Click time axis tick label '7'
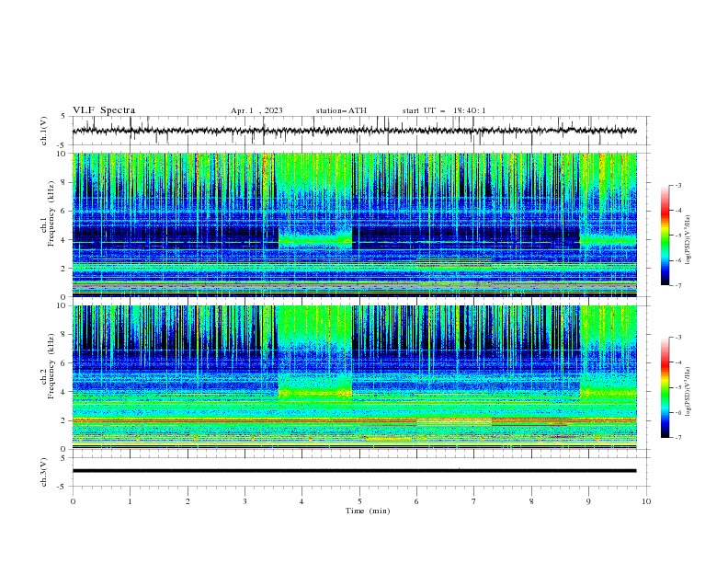 point(474,501)
